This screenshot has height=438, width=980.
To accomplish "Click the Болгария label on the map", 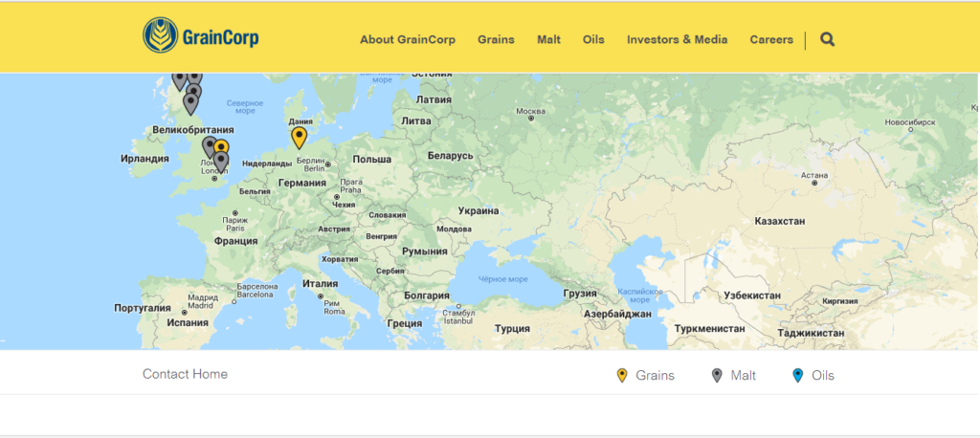I will pos(427,296).
